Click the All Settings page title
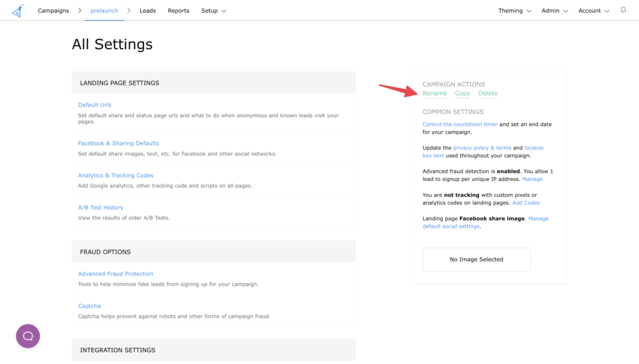This screenshot has width=639, height=364. point(112,44)
